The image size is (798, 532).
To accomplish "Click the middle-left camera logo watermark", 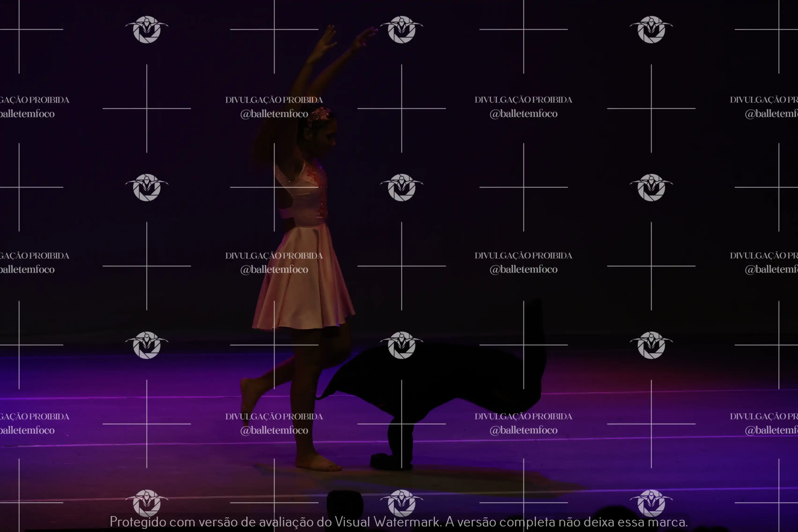I will point(147,187).
